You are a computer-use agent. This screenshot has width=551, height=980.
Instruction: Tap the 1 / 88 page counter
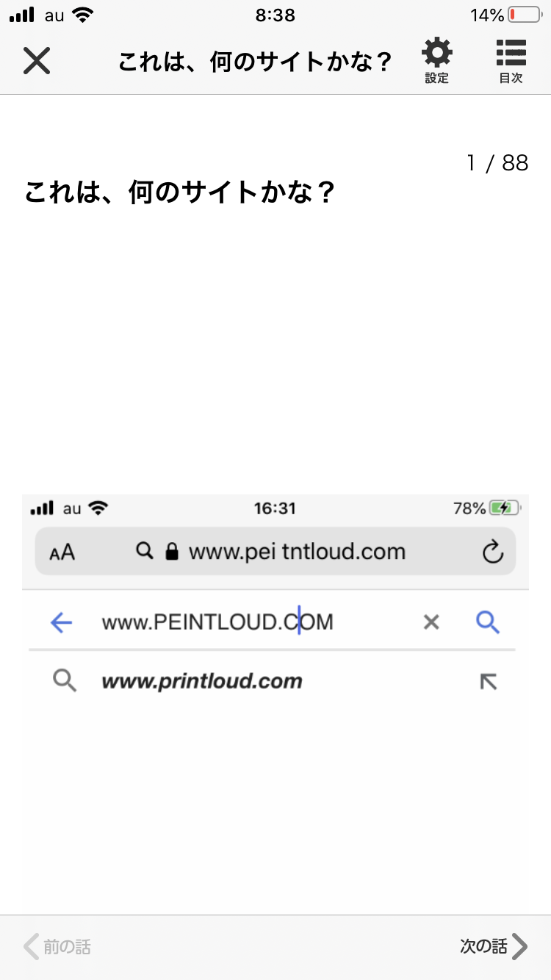(497, 163)
